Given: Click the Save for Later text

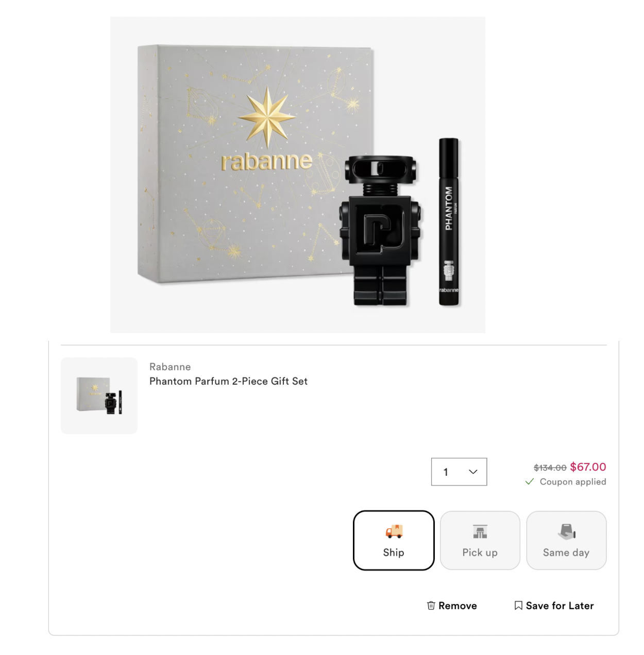Looking at the screenshot, I should point(560,606).
